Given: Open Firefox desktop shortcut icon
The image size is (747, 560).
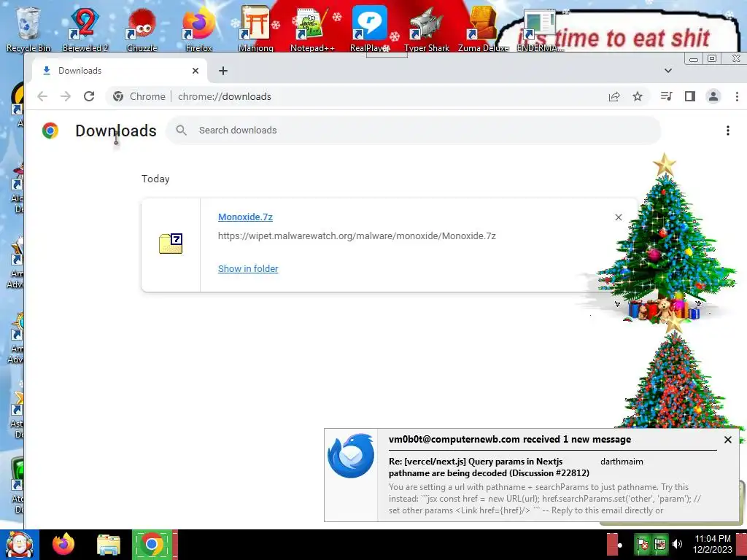Looking at the screenshot, I should pos(198,28).
